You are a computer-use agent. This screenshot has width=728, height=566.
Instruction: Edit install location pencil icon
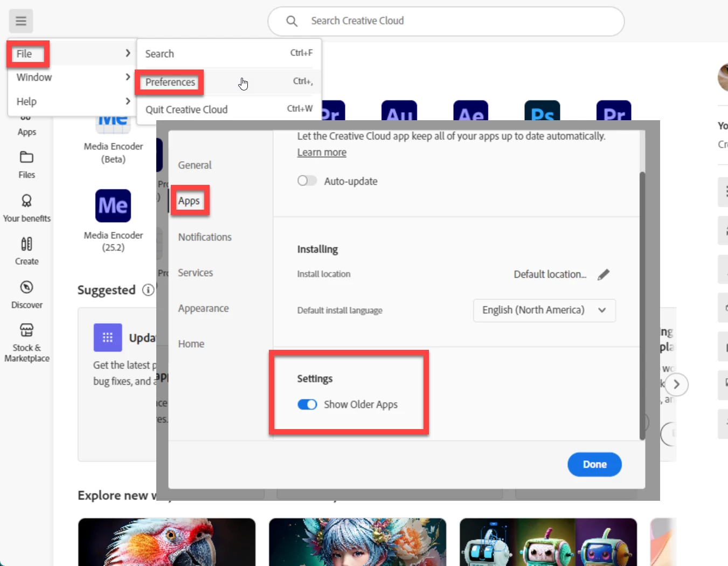click(x=604, y=274)
